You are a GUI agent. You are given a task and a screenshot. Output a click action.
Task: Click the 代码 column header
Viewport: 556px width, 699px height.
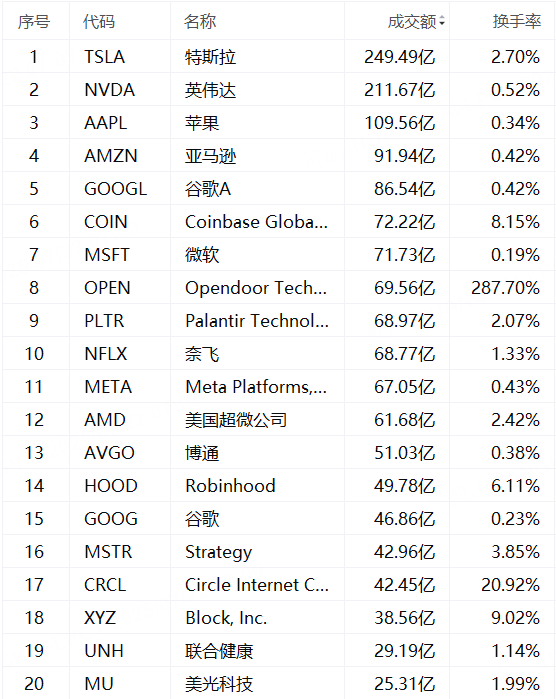pos(99,21)
